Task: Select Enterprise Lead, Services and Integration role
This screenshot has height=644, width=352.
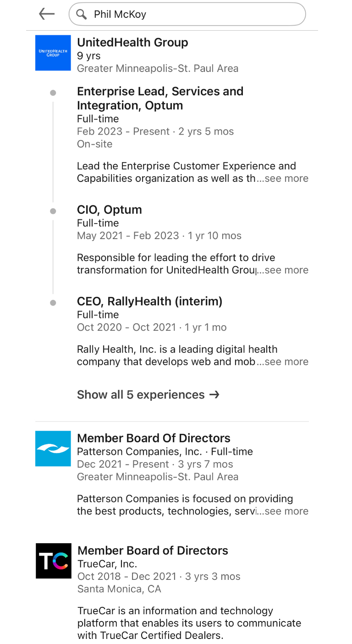Action: (160, 98)
